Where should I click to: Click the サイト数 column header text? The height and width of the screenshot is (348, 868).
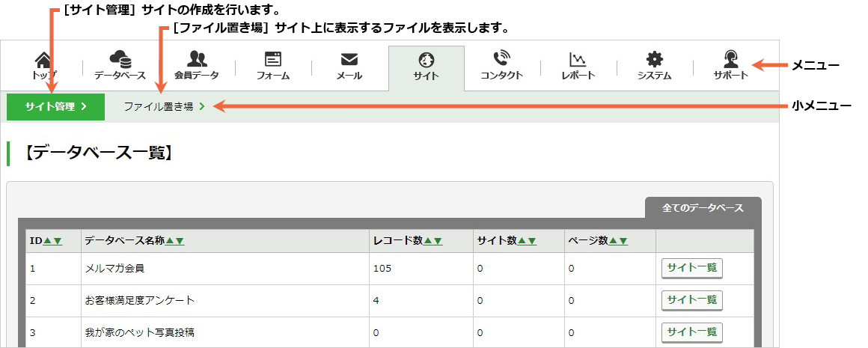tap(497, 241)
